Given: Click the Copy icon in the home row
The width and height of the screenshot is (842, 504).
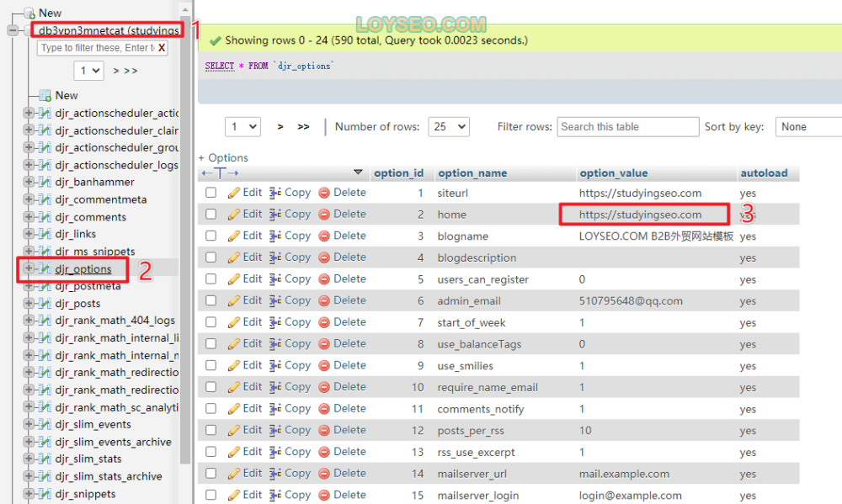Looking at the screenshot, I should (x=275, y=215).
